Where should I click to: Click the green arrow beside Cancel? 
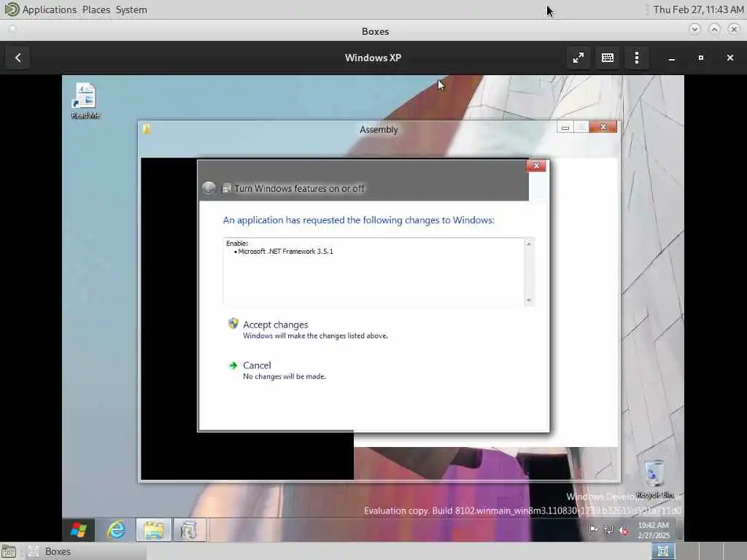[x=233, y=365]
